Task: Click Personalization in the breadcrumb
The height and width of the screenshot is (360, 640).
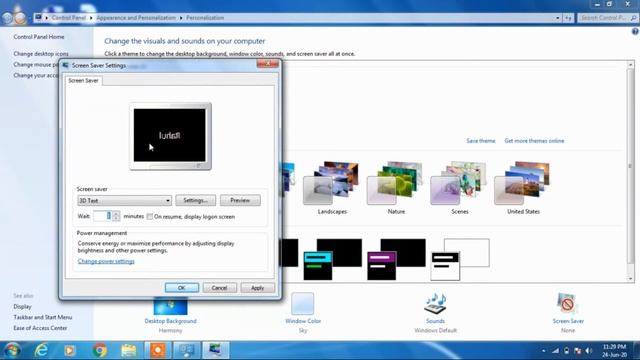Action: (205, 18)
